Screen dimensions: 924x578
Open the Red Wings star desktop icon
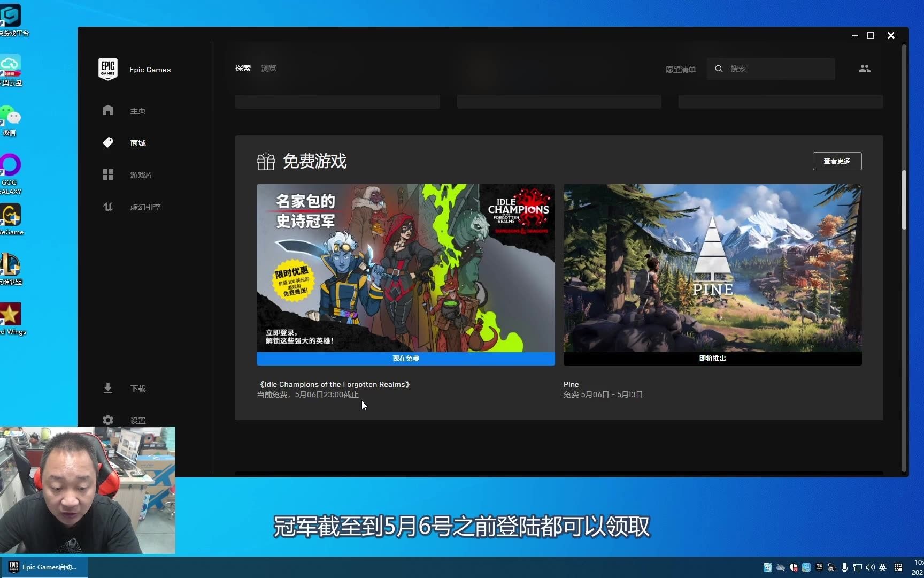coord(10,314)
